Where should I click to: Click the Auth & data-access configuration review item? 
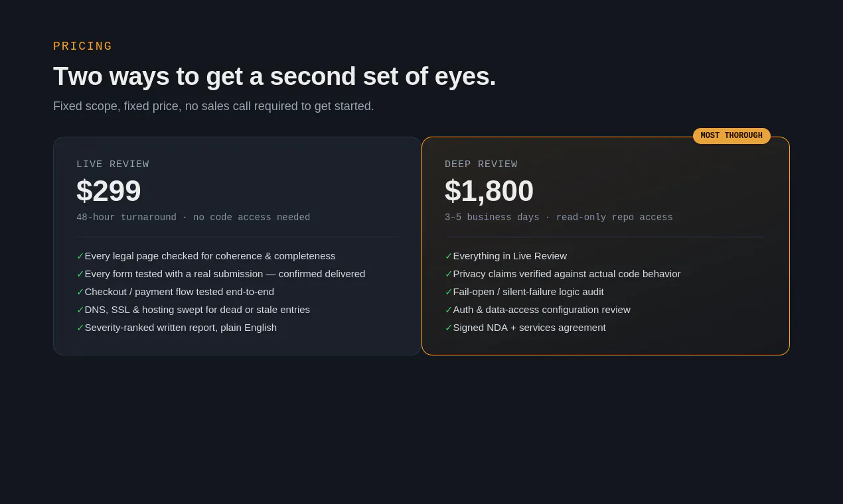point(538,310)
